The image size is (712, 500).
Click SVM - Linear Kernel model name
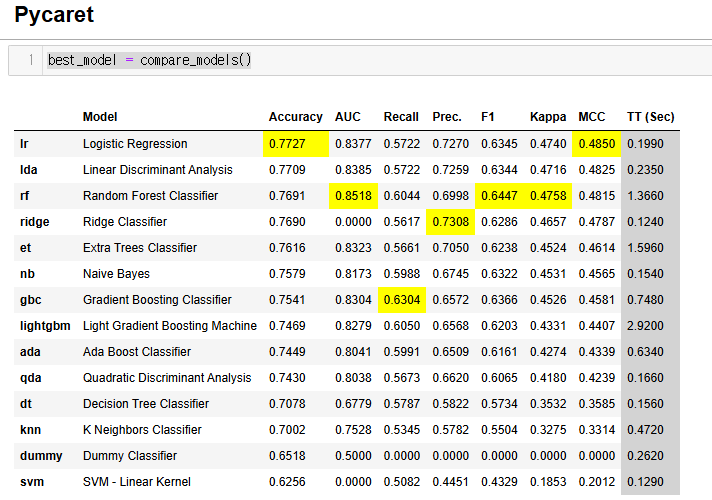click(137, 482)
